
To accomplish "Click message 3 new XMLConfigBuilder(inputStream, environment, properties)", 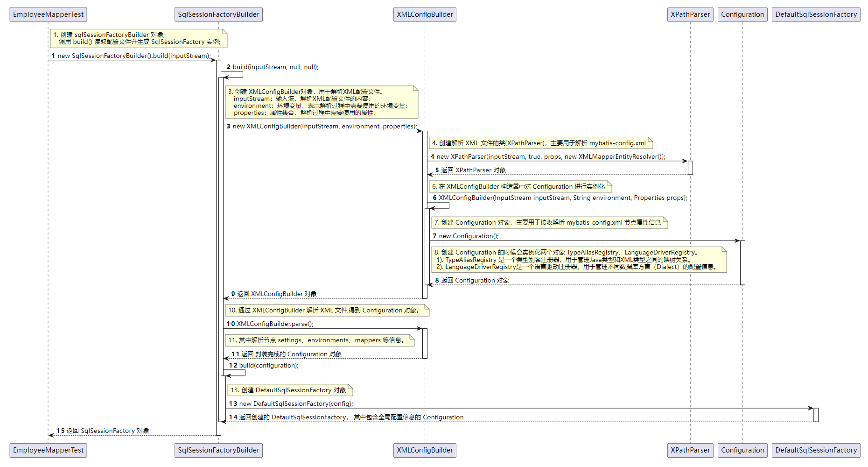I will click(x=322, y=126).
